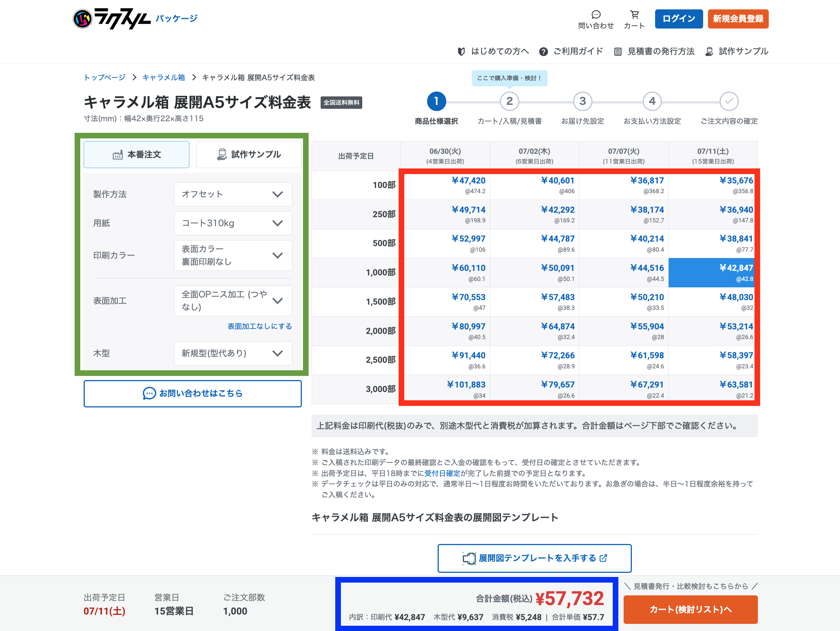Select price ¥49,714 for 250部
The height and width of the screenshot is (631, 840).
tap(445, 214)
